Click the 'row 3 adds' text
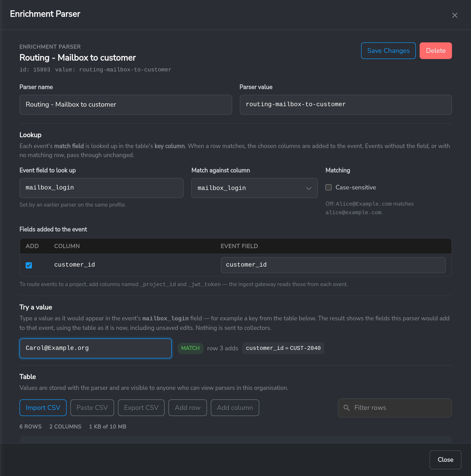This screenshot has width=471, height=476. tap(223, 348)
